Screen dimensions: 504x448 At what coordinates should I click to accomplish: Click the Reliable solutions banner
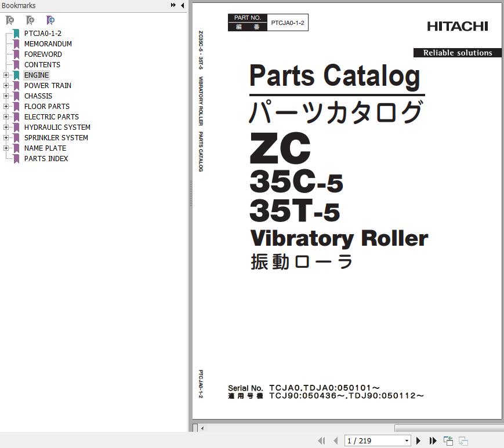pyautogui.click(x=458, y=53)
